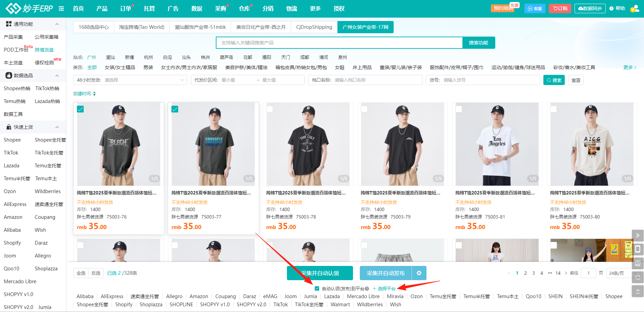Select 男装 category filter

148,67
